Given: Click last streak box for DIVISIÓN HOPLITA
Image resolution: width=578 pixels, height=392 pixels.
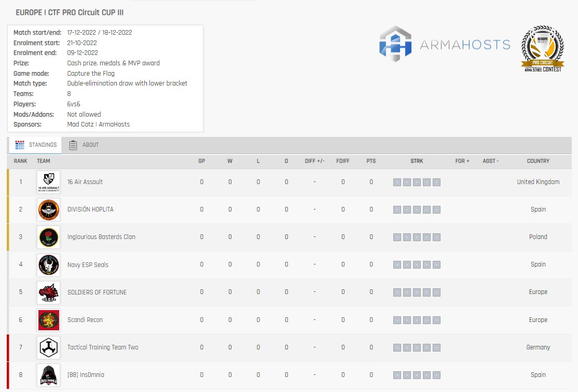Looking at the screenshot, I should 436,209.
